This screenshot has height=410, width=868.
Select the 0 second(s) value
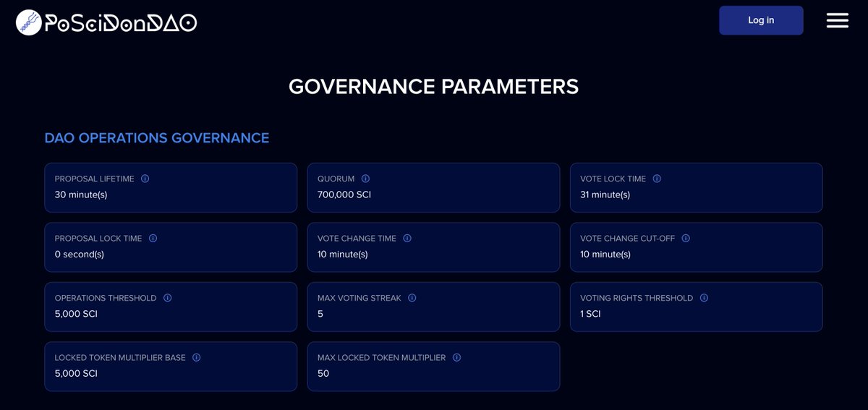(x=80, y=254)
